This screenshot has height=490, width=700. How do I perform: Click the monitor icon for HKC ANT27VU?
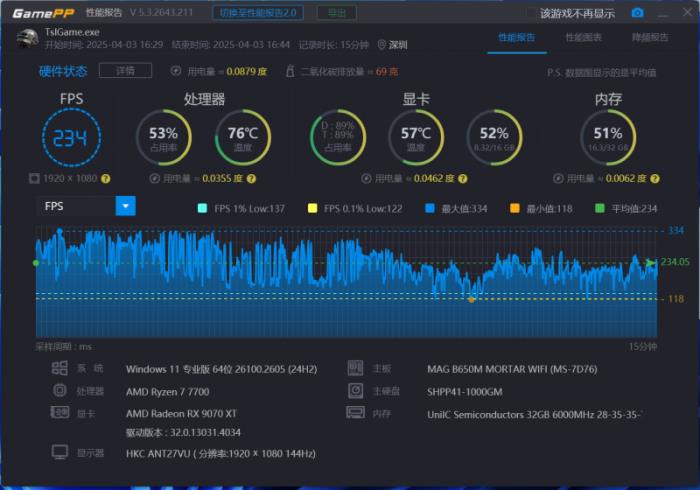pyautogui.click(x=60, y=453)
